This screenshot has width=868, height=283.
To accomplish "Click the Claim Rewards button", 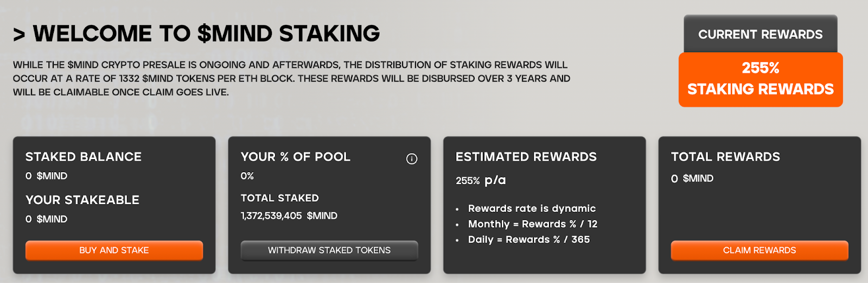I will click(x=759, y=250).
